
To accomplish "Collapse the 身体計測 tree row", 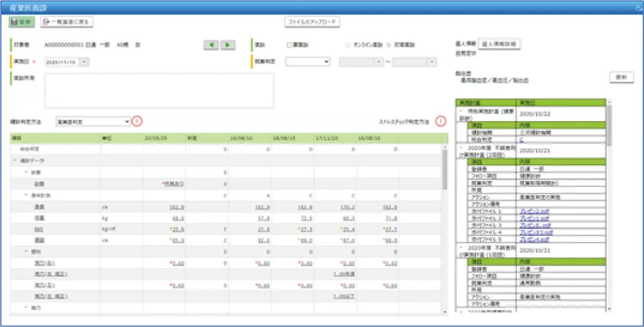I will 25,195.
